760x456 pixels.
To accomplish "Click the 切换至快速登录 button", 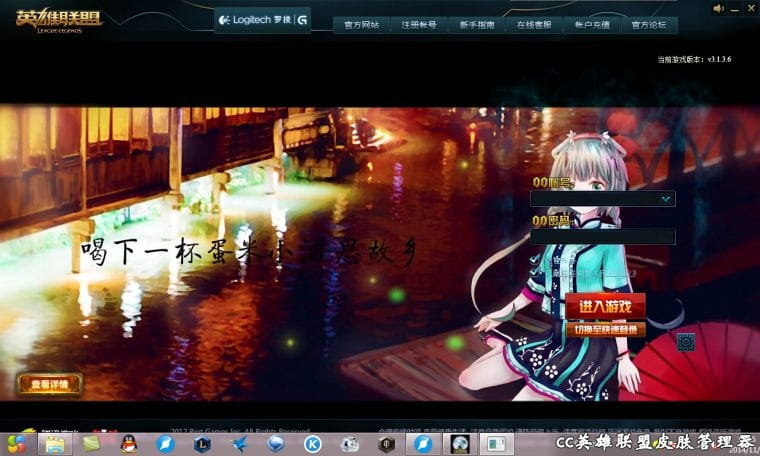I will tap(605, 330).
